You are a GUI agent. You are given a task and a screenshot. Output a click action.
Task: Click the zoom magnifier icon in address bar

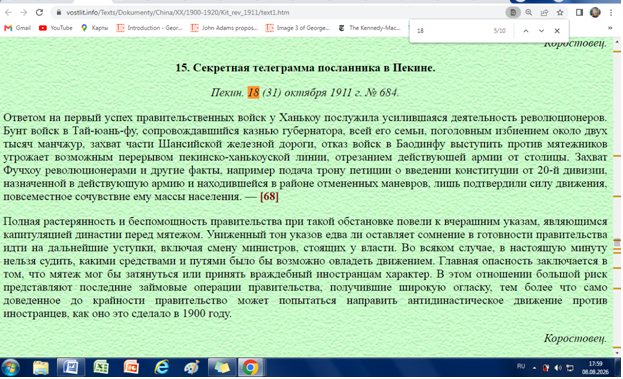[x=529, y=12]
